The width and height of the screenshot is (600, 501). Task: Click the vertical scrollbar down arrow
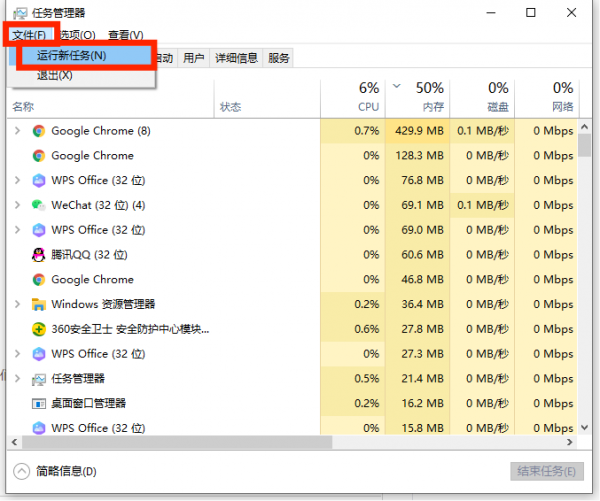coord(584,428)
